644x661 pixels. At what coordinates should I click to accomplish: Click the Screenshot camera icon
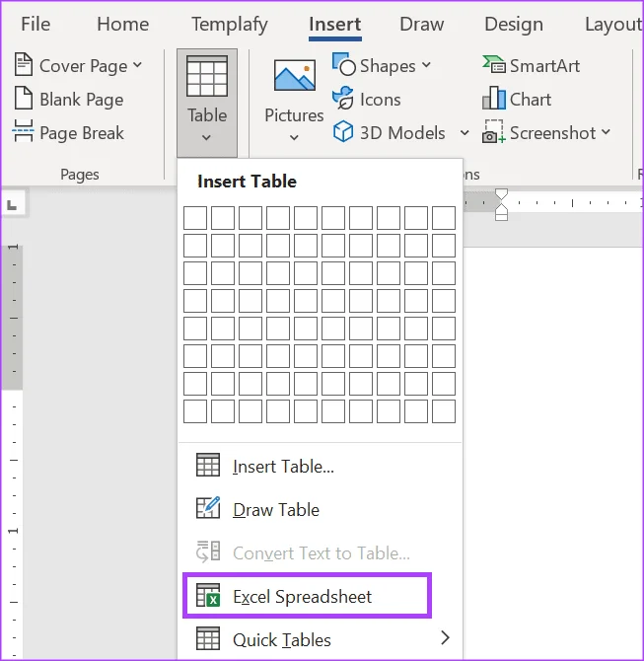[493, 131]
